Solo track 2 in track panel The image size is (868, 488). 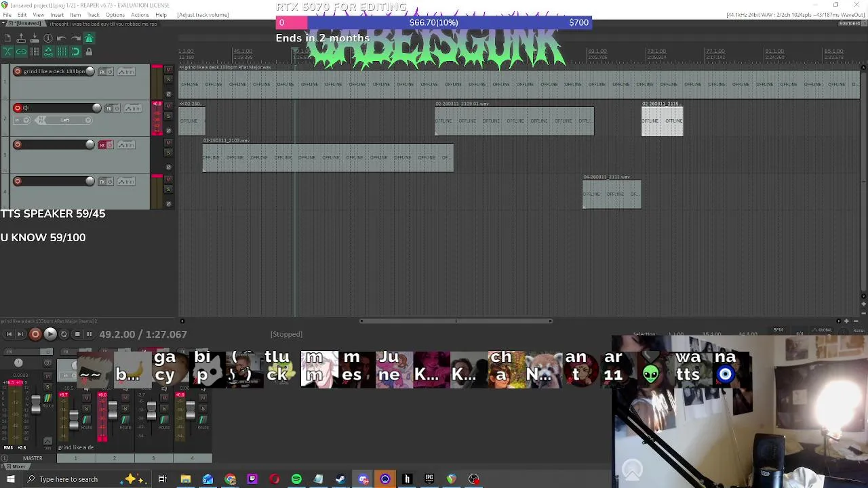point(169,117)
